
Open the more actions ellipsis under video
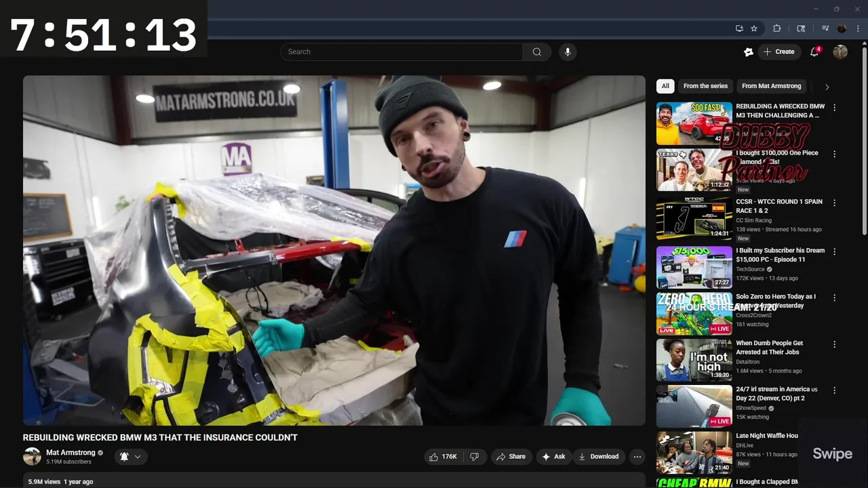click(637, 457)
